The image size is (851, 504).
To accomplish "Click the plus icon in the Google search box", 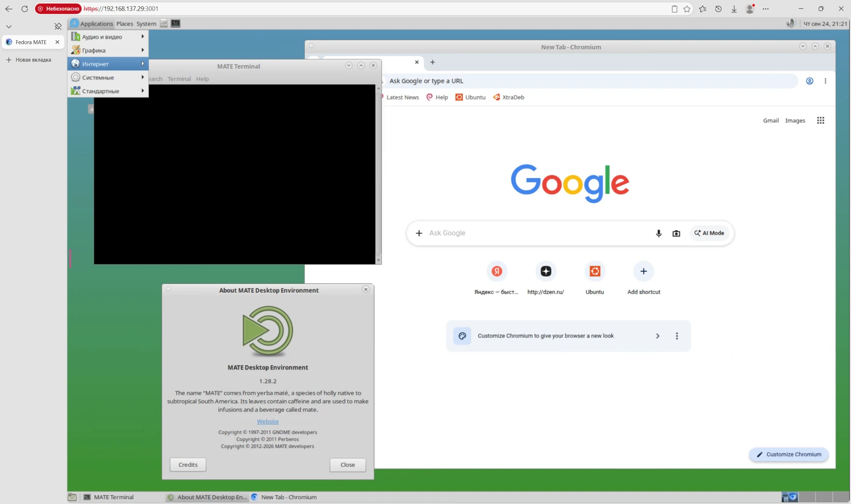I will click(x=419, y=233).
